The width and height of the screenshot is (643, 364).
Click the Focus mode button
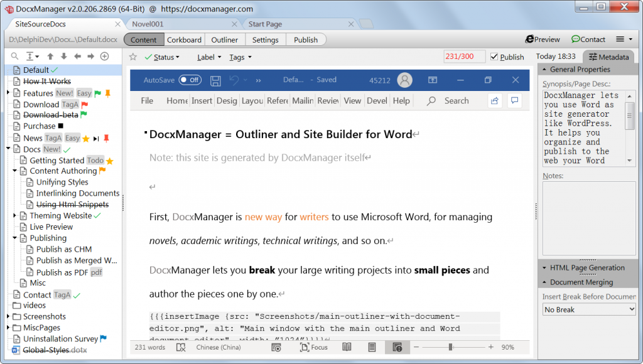[314, 347]
